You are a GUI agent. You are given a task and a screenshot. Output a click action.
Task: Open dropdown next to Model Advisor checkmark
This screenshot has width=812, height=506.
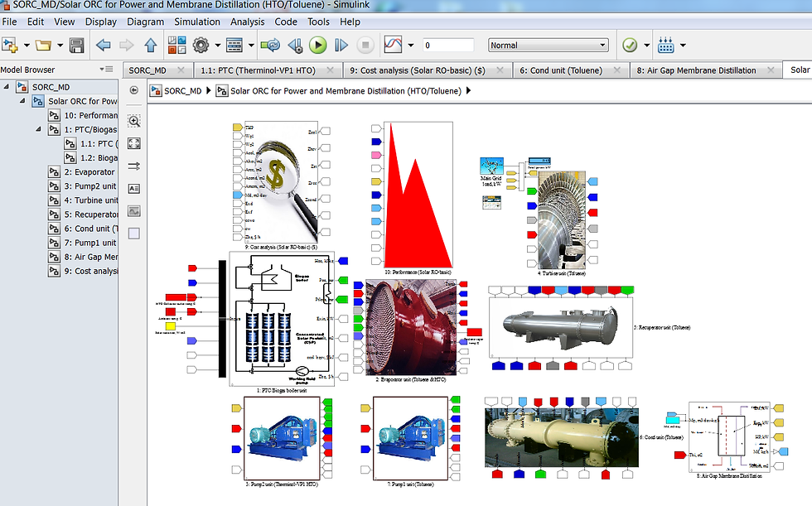646,46
